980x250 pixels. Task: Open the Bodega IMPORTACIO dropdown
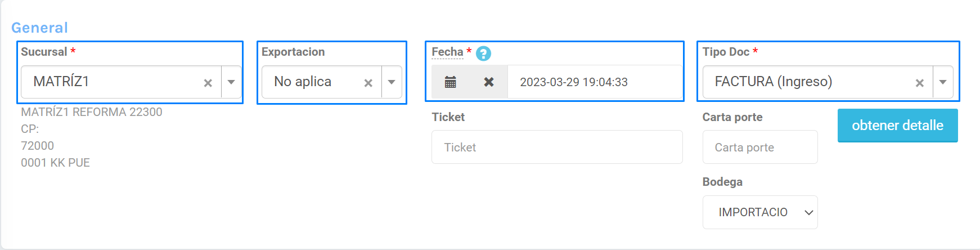pyautogui.click(x=759, y=212)
